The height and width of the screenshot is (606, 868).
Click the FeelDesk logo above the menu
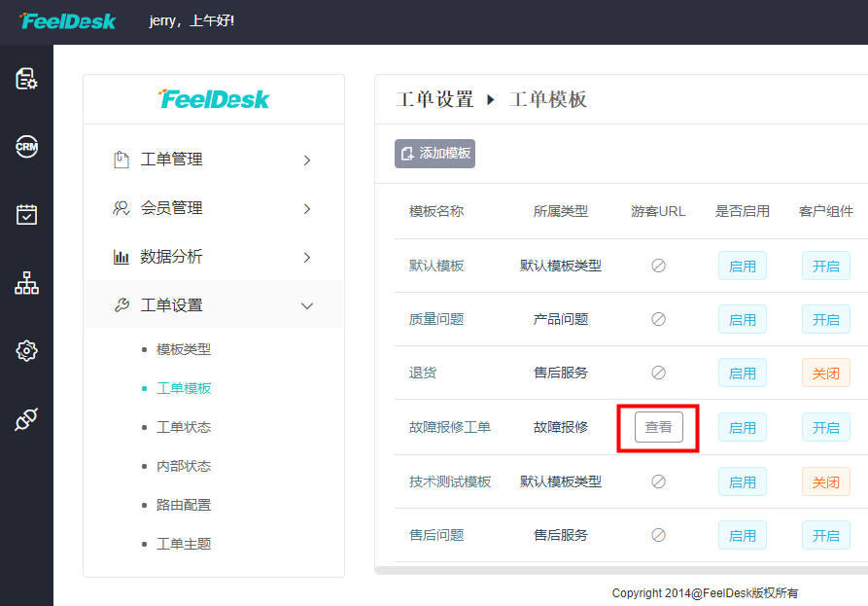(x=213, y=98)
